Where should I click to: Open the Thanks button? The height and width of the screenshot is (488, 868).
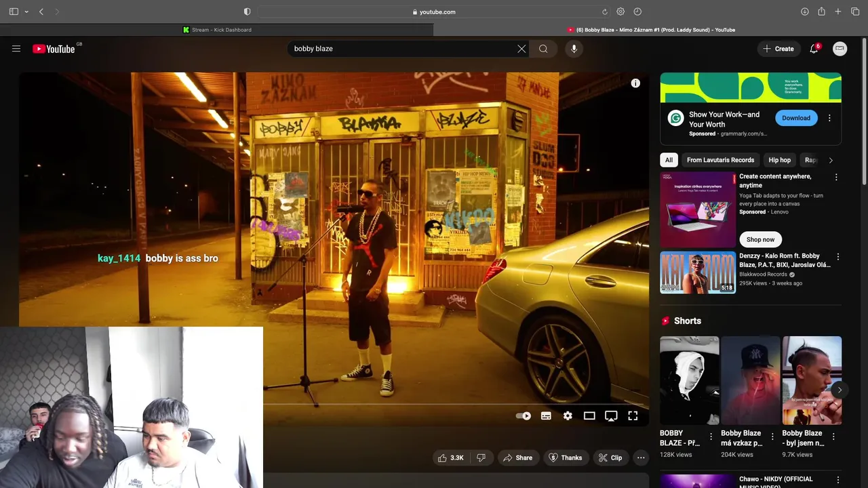565,458
